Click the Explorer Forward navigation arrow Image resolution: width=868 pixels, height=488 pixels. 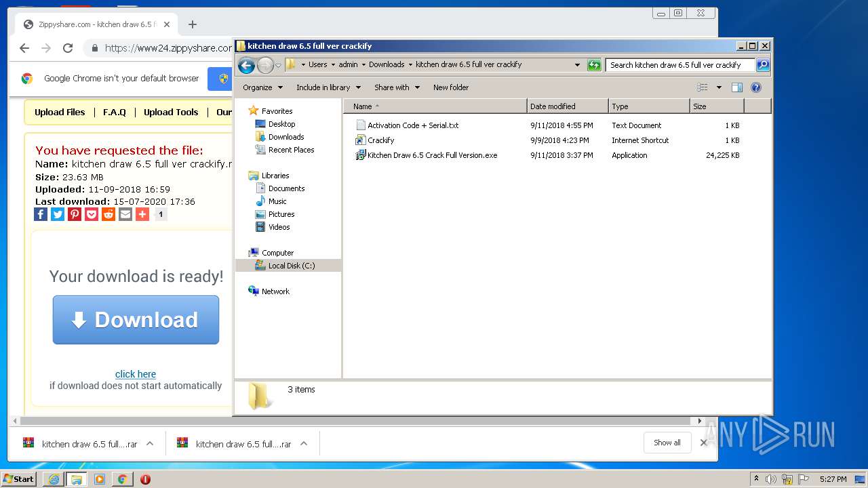[x=265, y=65]
